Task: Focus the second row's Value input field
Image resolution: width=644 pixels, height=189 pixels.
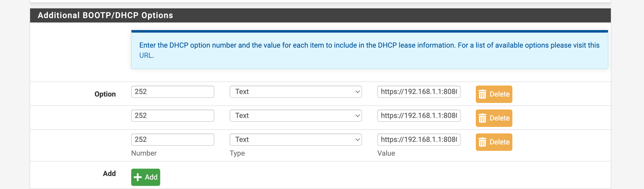Action: pos(419,116)
